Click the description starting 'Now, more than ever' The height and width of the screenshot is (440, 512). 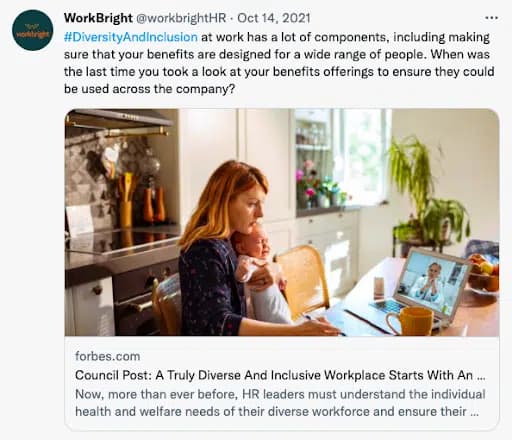click(x=280, y=394)
